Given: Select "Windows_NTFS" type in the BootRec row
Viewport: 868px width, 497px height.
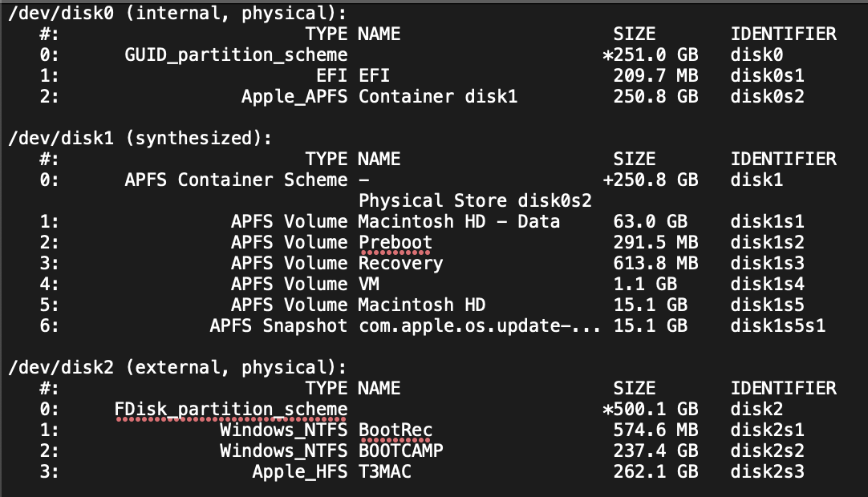Looking at the screenshot, I should coord(284,430).
